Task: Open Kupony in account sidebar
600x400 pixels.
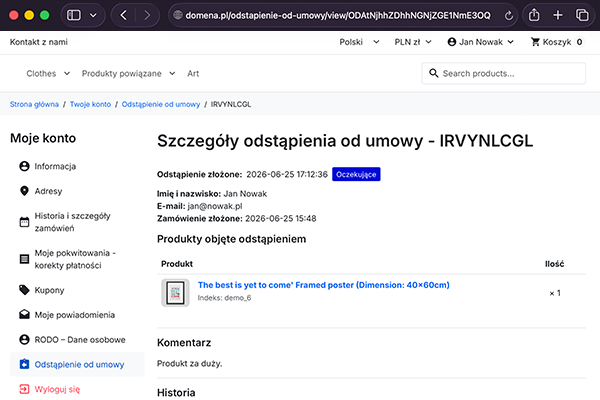Action: (x=49, y=290)
